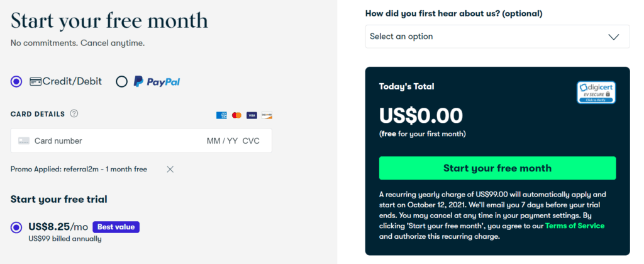Open the Terms of Service link
This screenshot has width=644, height=264.
coord(575,226)
